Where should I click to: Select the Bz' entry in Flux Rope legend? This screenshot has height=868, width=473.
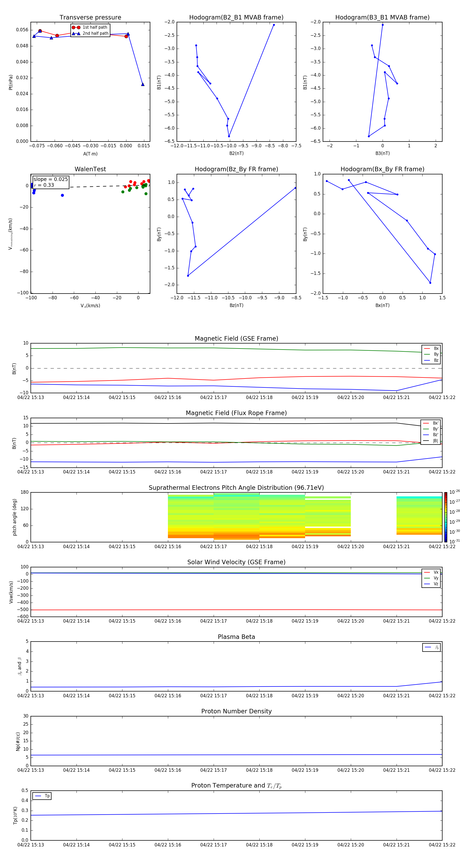(x=431, y=435)
